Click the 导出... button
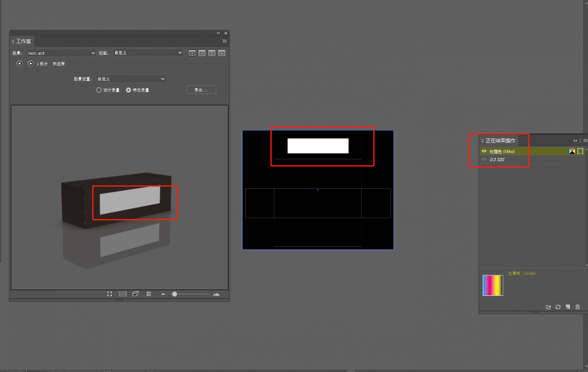The width and height of the screenshot is (588, 372). [201, 90]
